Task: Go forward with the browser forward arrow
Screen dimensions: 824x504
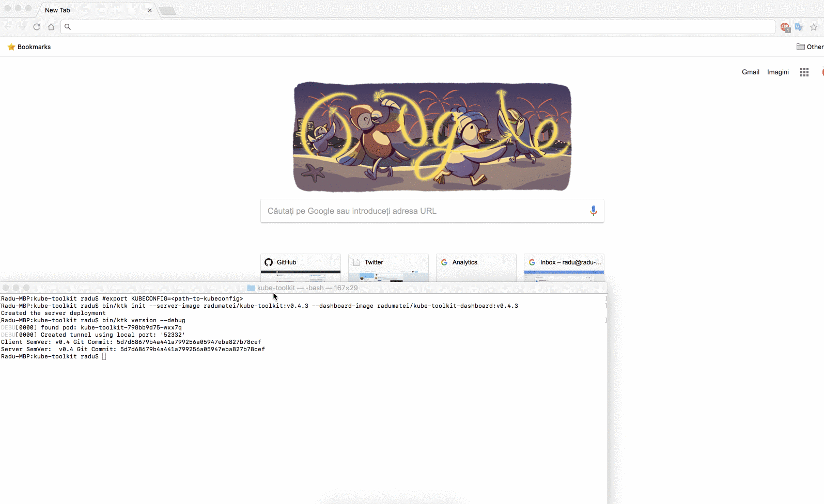Action: point(22,27)
